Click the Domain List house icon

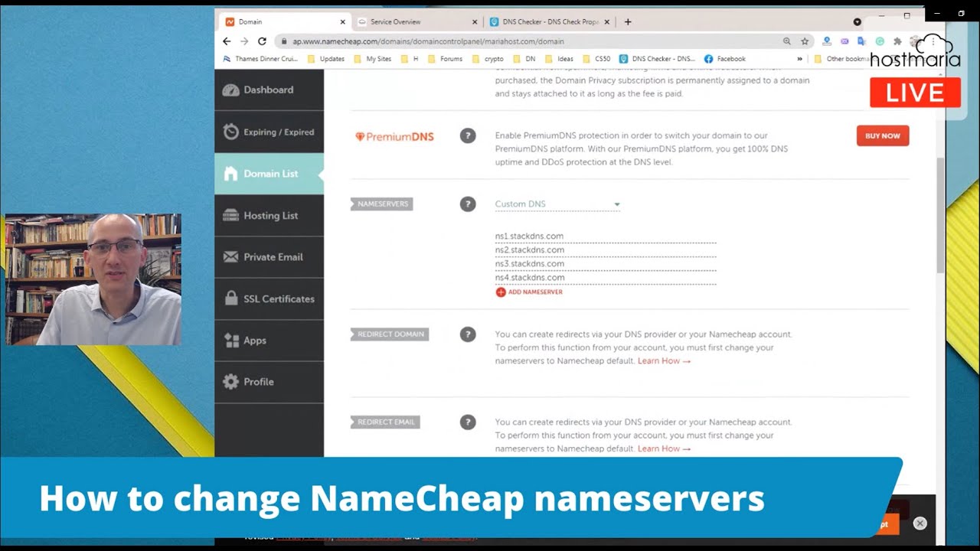tap(230, 174)
